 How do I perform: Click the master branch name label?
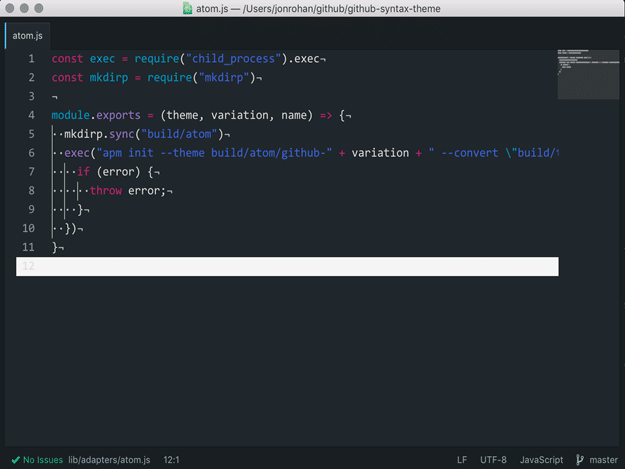(x=603, y=460)
